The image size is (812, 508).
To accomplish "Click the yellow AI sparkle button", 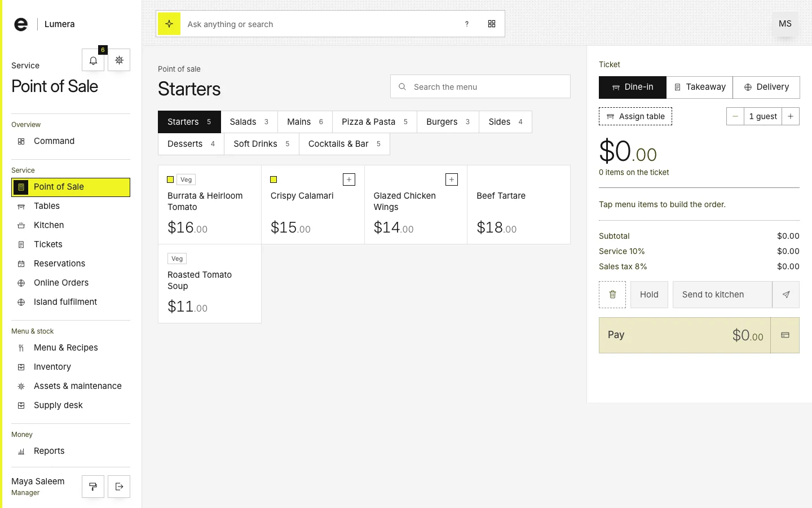I will [x=169, y=24].
